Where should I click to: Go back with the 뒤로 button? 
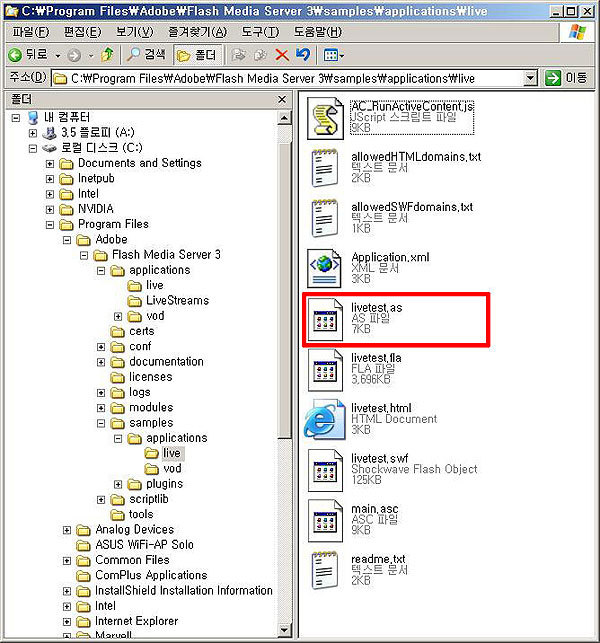click(29, 55)
